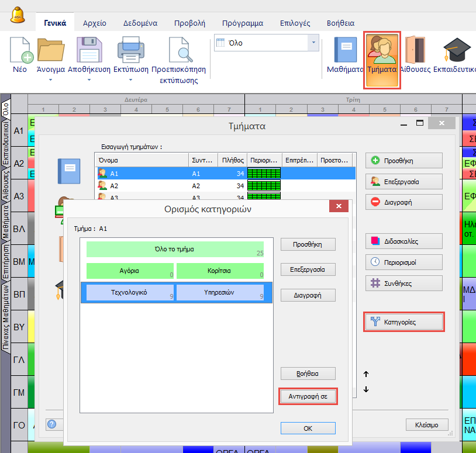This screenshot has height=453, width=476.
Task: Expand the Όλο view combo box
Action: click(314, 43)
